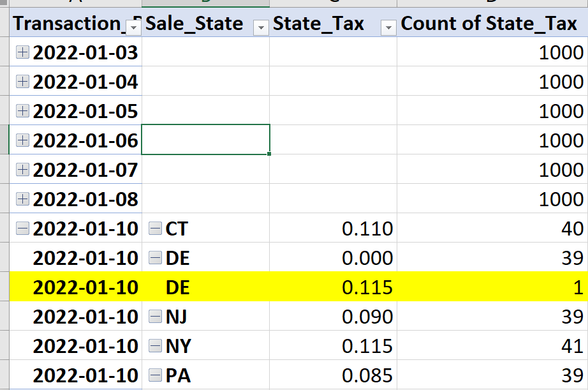Image resolution: width=588 pixels, height=390 pixels.
Task: Collapse the 2022-01-10 date group
Action: coord(22,229)
